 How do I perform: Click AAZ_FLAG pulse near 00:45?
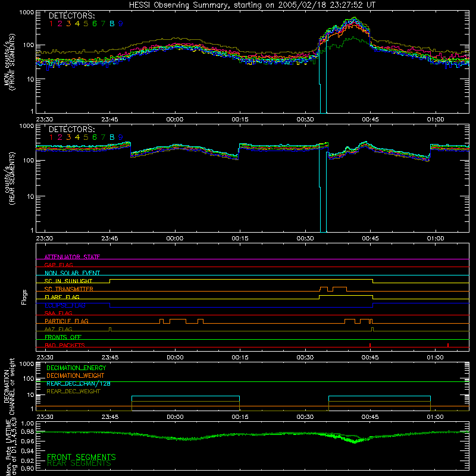point(372,329)
